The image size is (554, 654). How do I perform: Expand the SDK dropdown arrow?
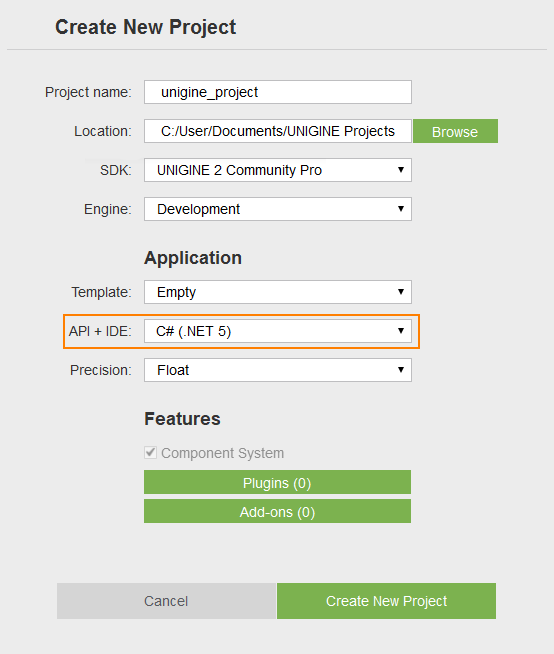point(401,170)
